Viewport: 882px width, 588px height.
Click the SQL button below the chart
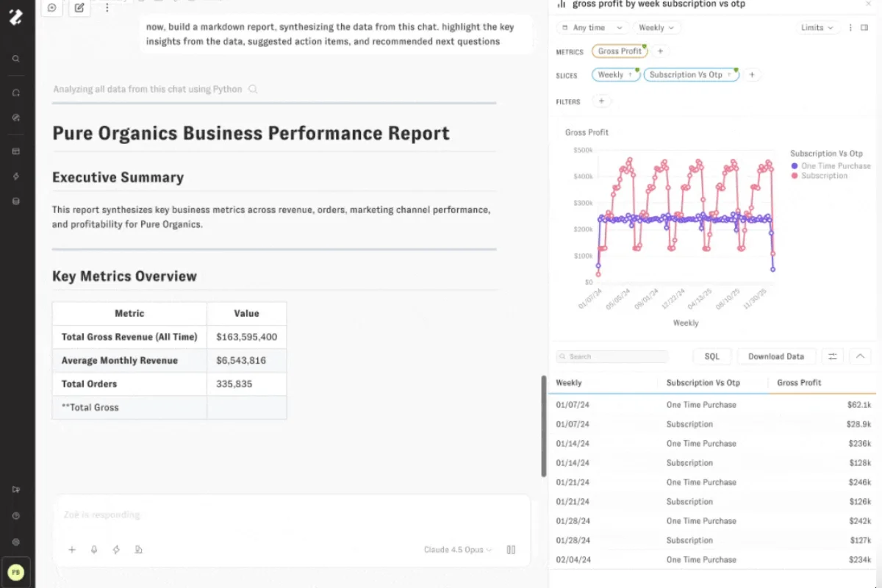(x=711, y=356)
